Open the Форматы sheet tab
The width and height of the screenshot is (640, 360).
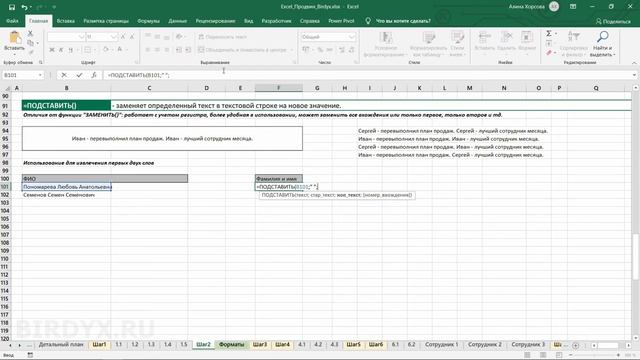pos(231,344)
